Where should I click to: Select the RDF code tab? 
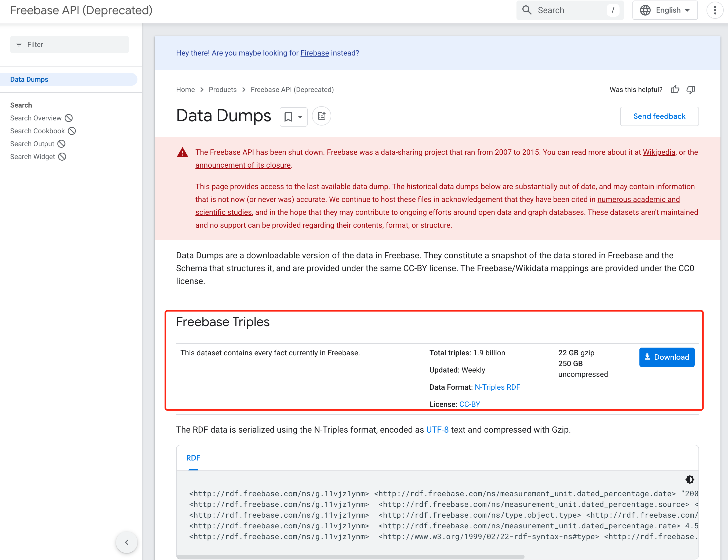[193, 458]
